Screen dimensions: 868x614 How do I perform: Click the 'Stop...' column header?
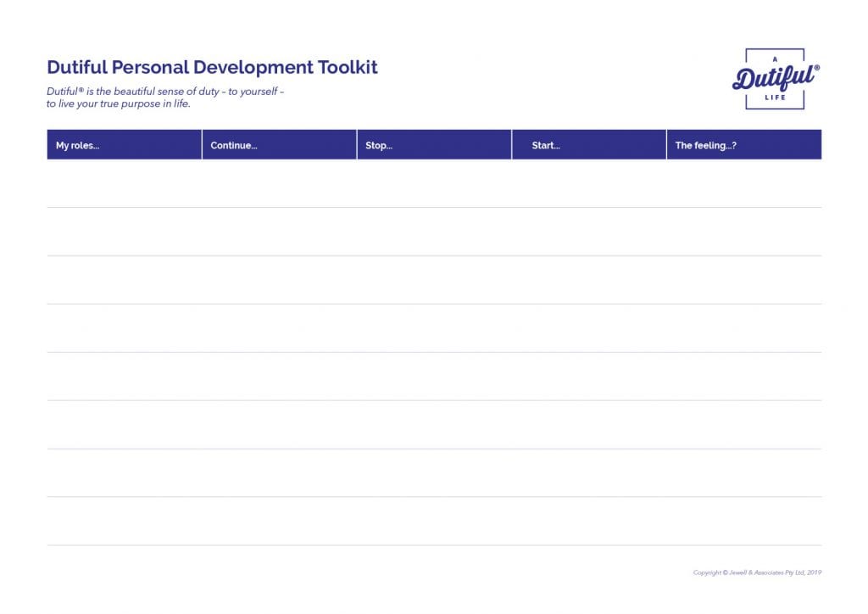(435, 145)
